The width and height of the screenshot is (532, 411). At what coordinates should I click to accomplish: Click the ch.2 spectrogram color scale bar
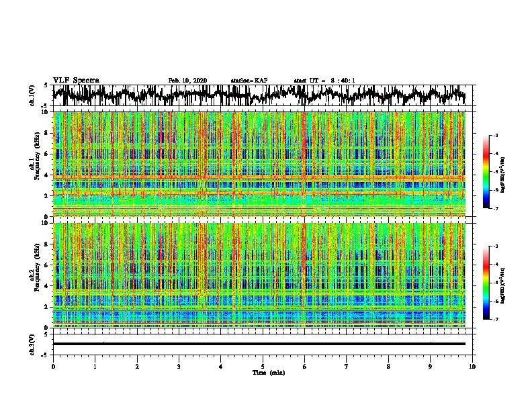486,283
